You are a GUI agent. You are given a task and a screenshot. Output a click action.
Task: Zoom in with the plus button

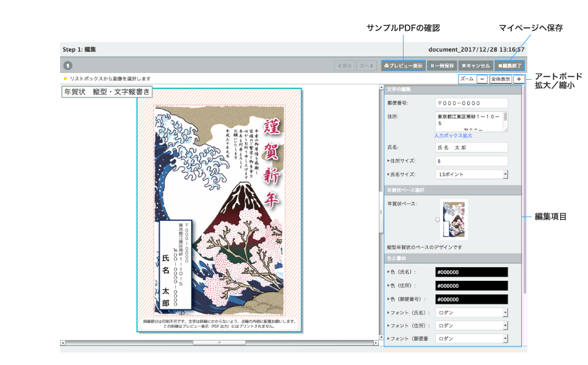coord(519,79)
